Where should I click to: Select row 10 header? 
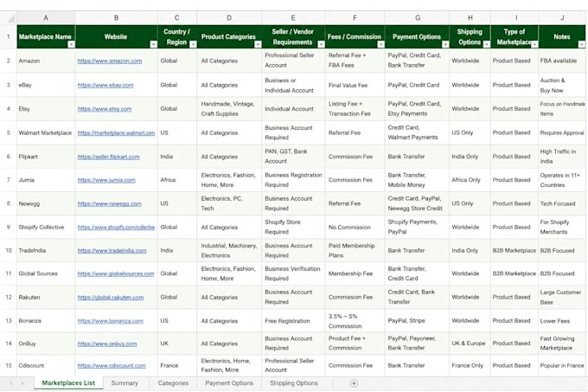point(9,250)
